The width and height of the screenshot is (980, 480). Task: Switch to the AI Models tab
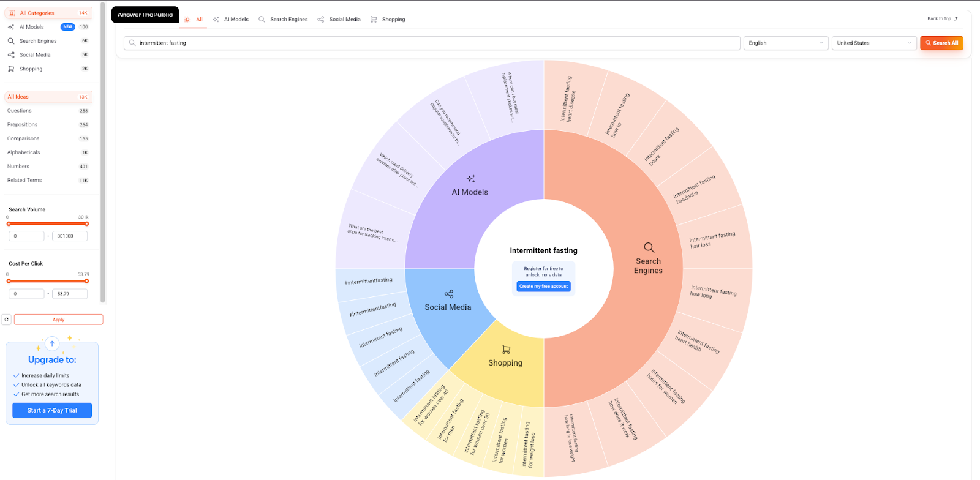pyautogui.click(x=230, y=20)
